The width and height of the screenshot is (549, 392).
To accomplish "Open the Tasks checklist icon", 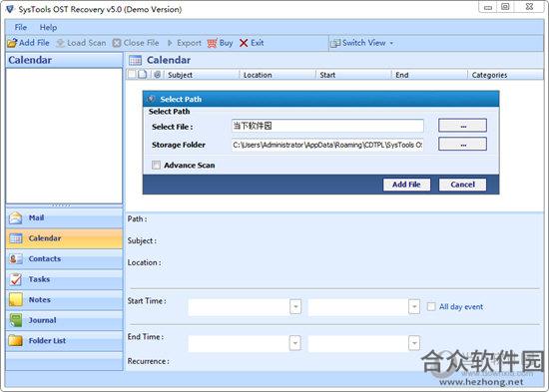I will click(x=15, y=279).
